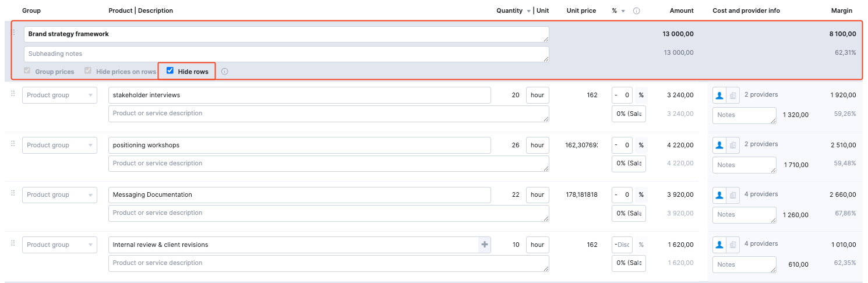This screenshot has height=283, width=868.
Task: Click the person icon on stakeholder interviews row
Action: (x=719, y=95)
